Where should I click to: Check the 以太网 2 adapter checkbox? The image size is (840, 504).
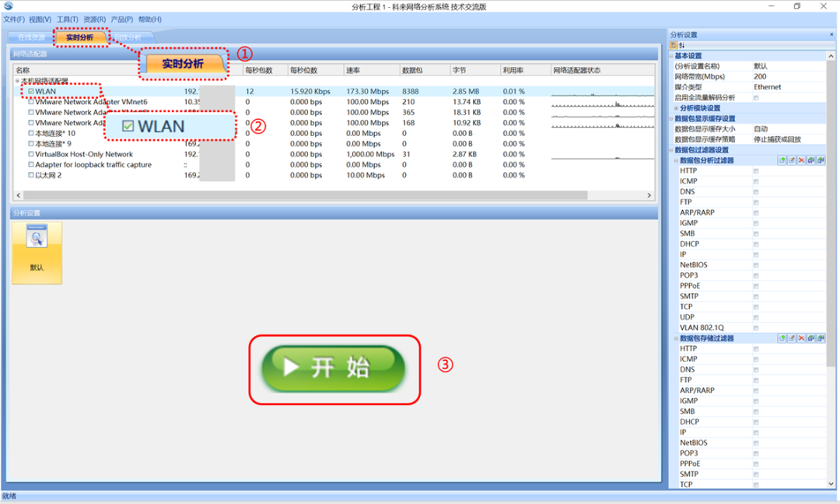click(31, 175)
